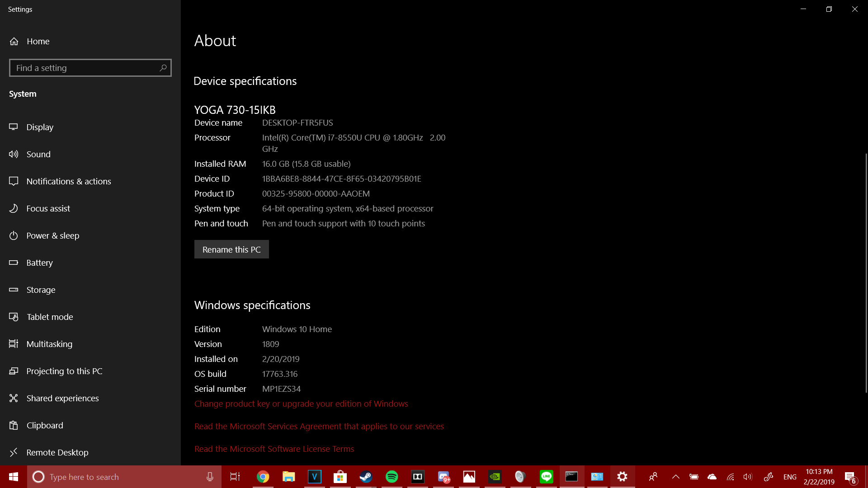Open the blue ID-card app on the taskbar
This screenshot has width=868, height=488.
597,477
